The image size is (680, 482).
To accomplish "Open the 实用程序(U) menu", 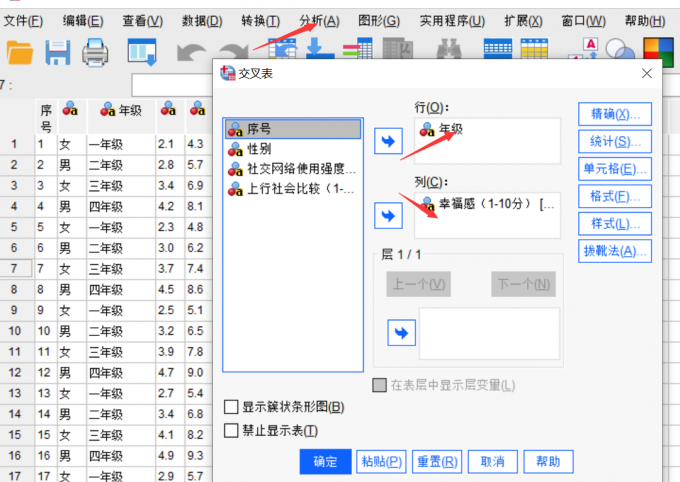I will [452, 21].
